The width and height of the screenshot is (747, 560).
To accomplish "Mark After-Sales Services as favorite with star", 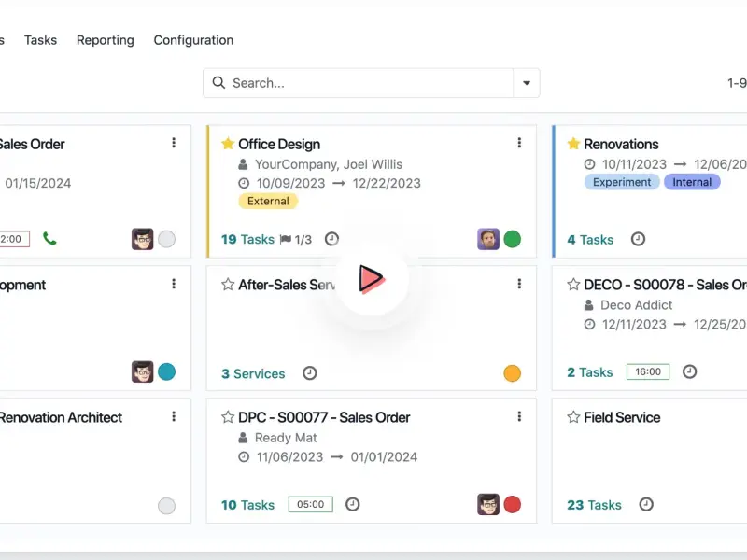I will tap(228, 285).
